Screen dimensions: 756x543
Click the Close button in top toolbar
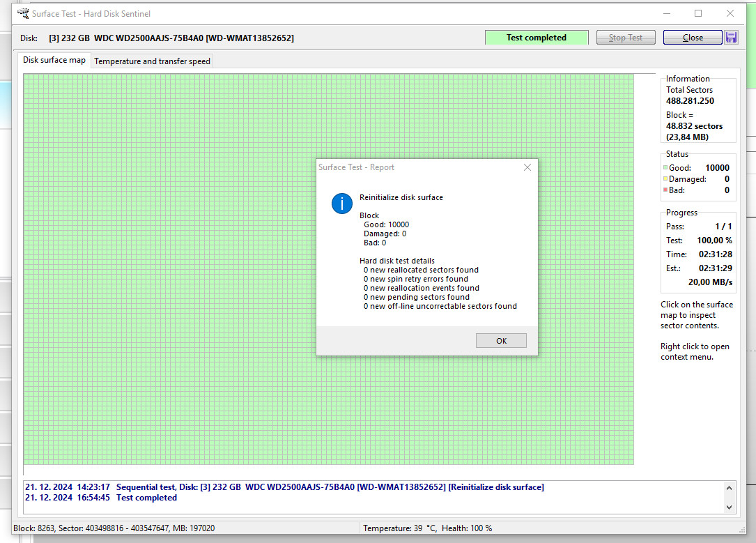coord(693,38)
